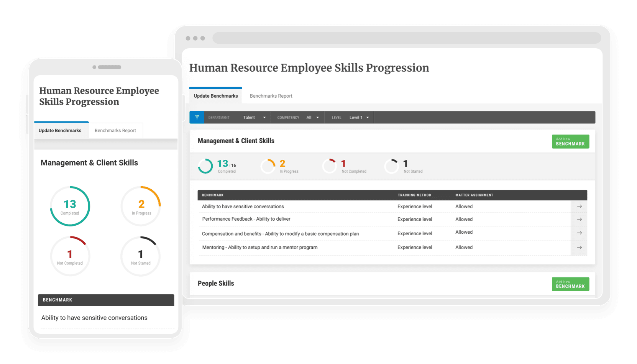Image resolution: width=637 pixels, height=364 pixels.
Task: Expand the Department Talent dropdown
Action: click(254, 118)
